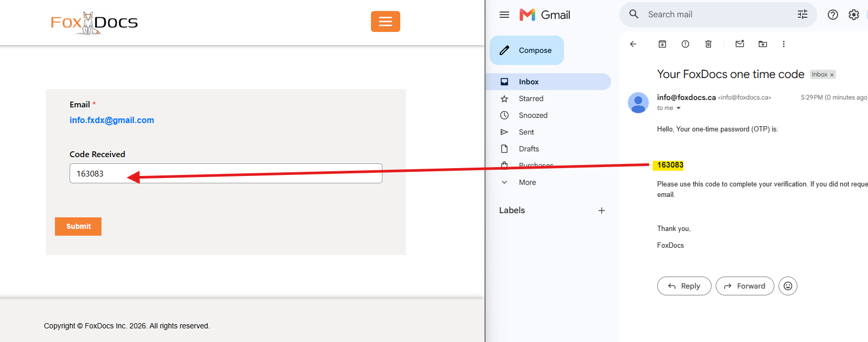Forward the FoxDocs email
Viewport: 868px width, 342px height.
click(x=745, y=286)
